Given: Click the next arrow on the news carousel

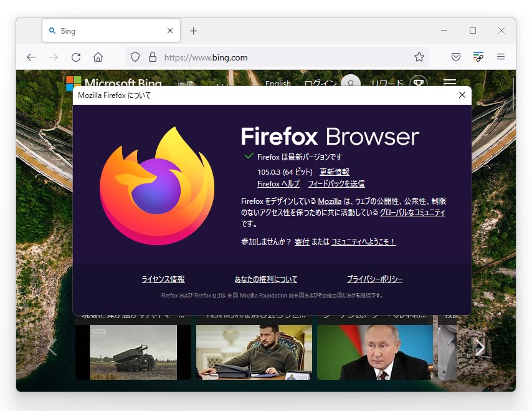Looking at the screenshot, I should pyautogui.click(x=480, y=347).
